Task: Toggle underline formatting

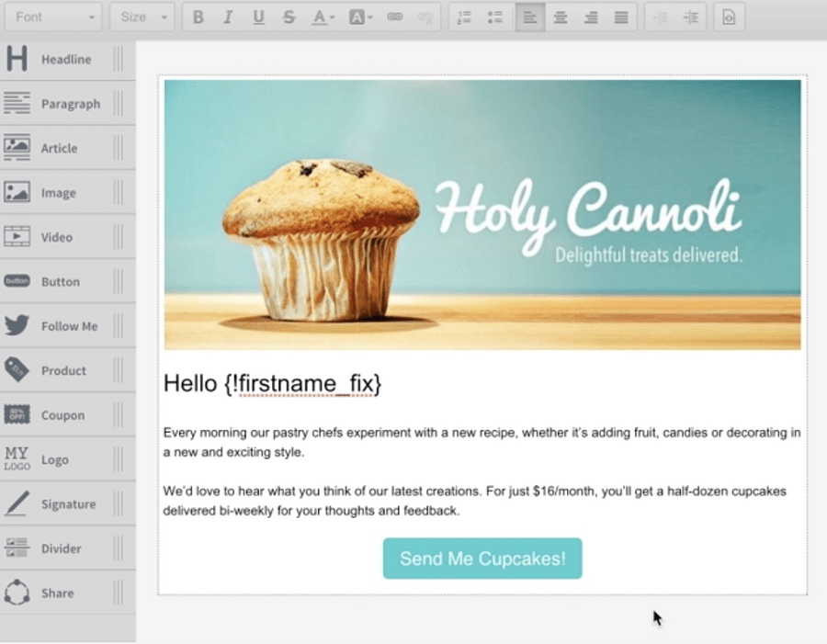Action: coord(258,17)
